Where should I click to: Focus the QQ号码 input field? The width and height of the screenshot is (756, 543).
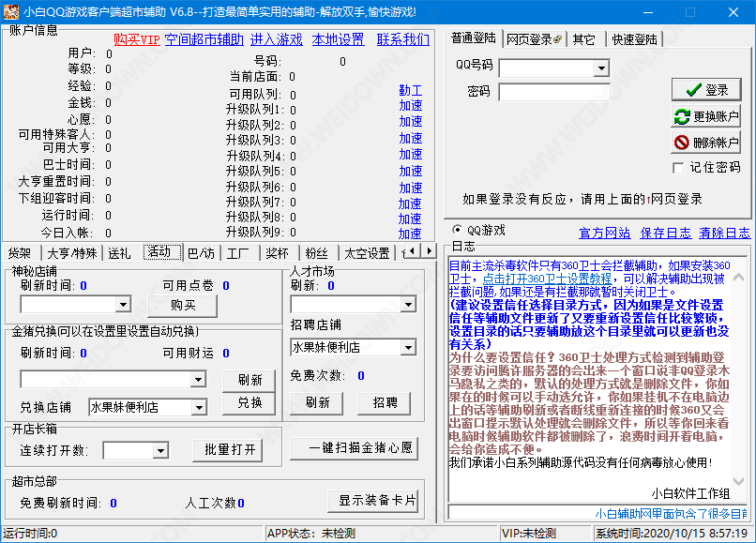point(547,68)
